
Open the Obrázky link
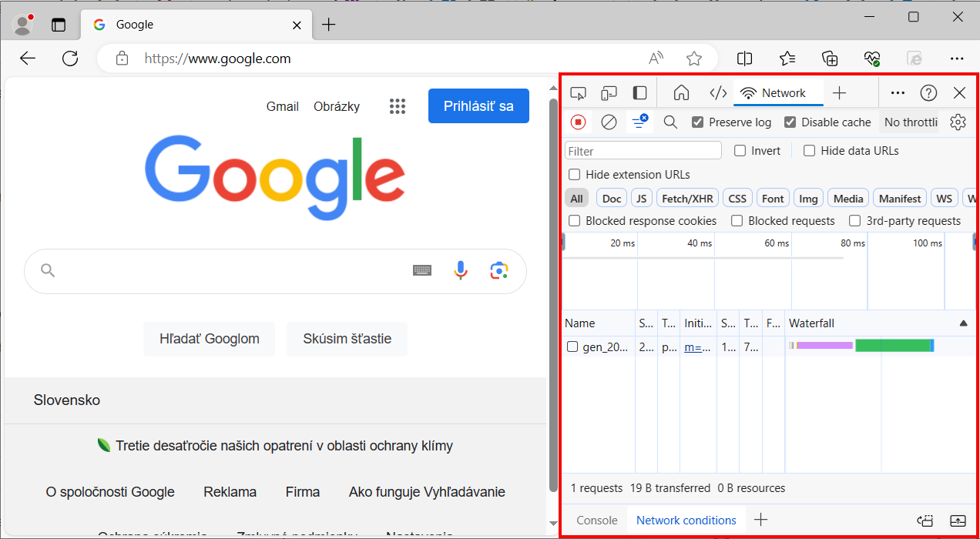(x=337, y=106)
